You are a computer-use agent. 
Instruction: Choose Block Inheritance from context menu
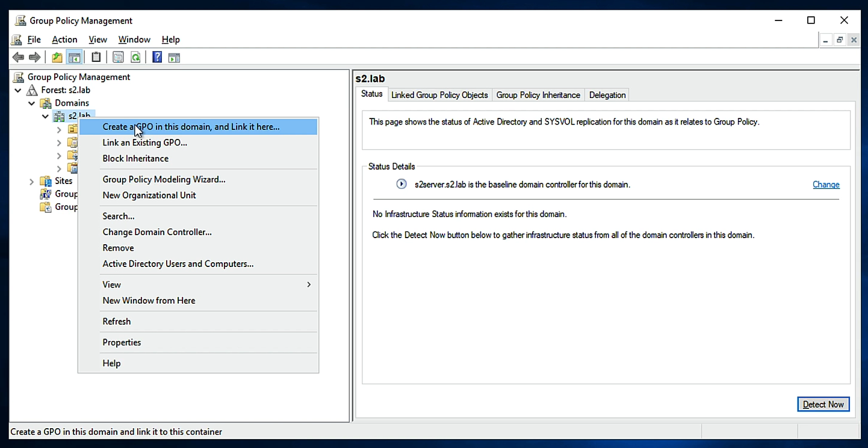135,159
